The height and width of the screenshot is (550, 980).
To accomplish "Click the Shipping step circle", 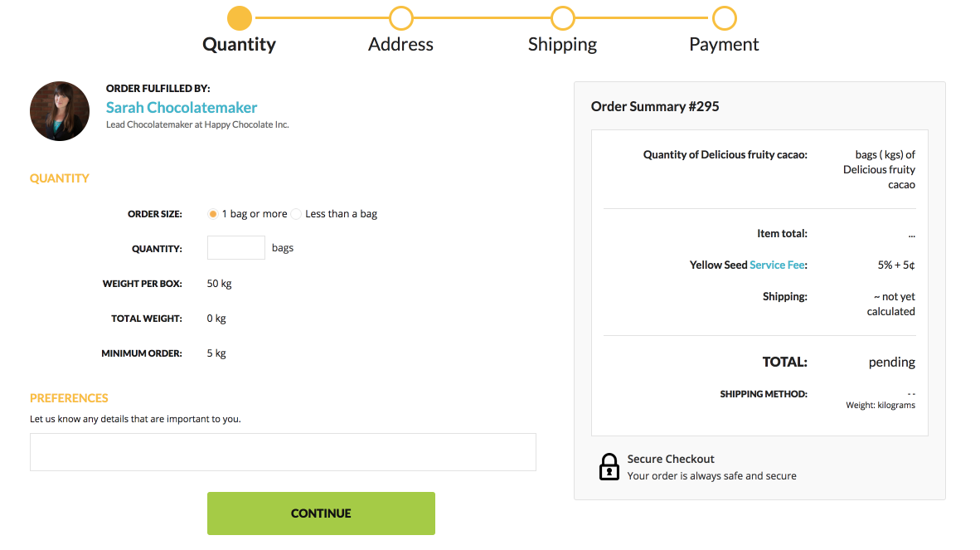I will (562, 17).
